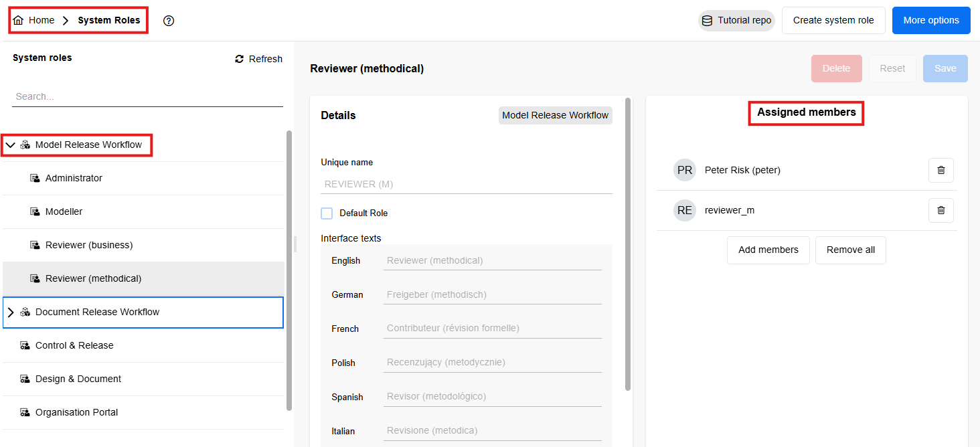980x447 pixels.
Task: Click the repository icon on the Tutorial repo button
Action: pyautogui.click(x=707, y=20)
